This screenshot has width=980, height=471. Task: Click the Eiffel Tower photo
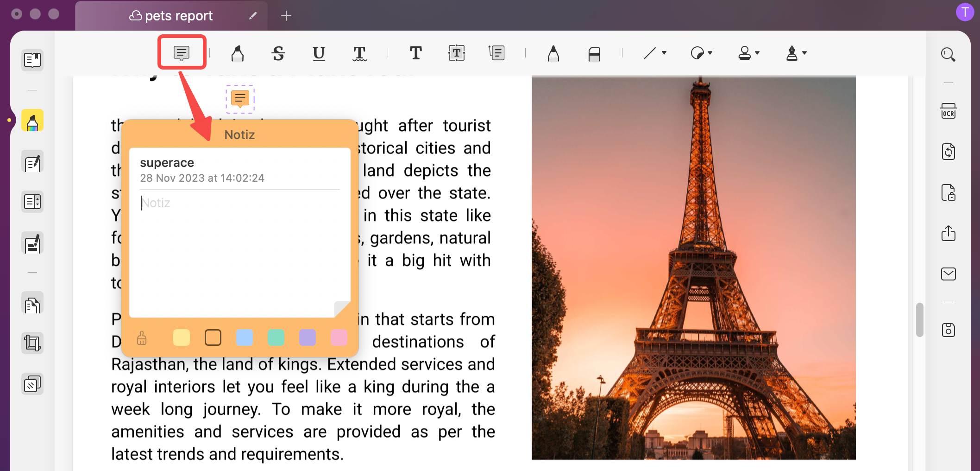coord(694,267)
